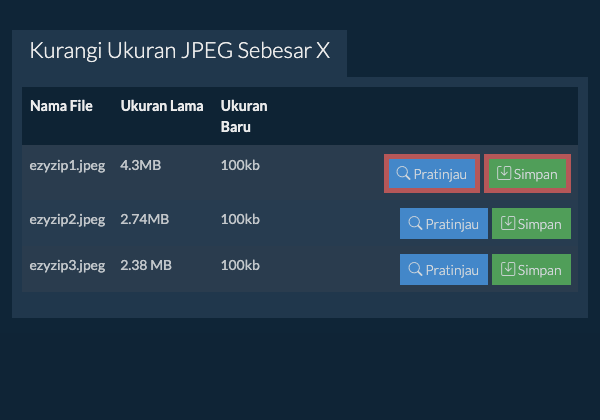Click the 4.3MB old size value
The width and height of the screenshot is (600, 420).
pyautogui.click(x=141, y=164)
